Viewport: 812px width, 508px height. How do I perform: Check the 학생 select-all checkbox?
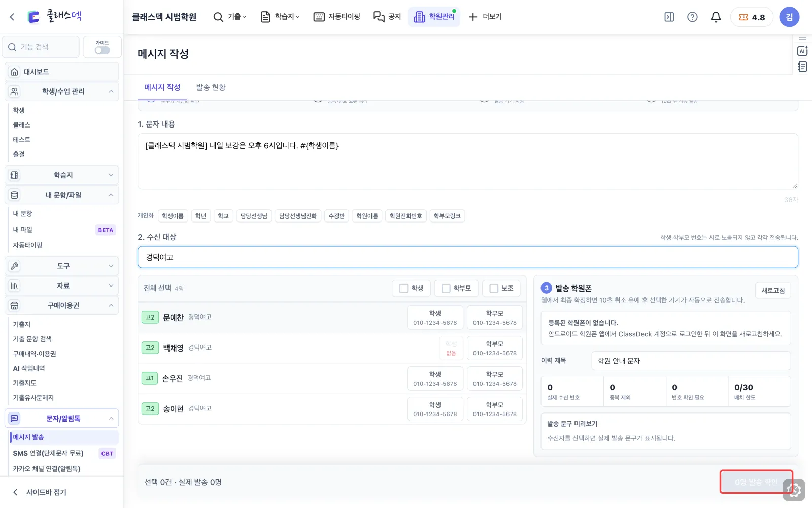(x=403, y=288)
